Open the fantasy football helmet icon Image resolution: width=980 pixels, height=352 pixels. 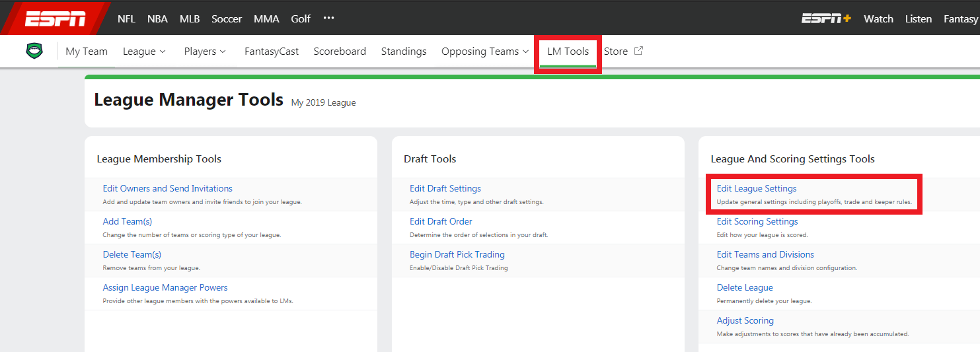(x=34, y=51)
